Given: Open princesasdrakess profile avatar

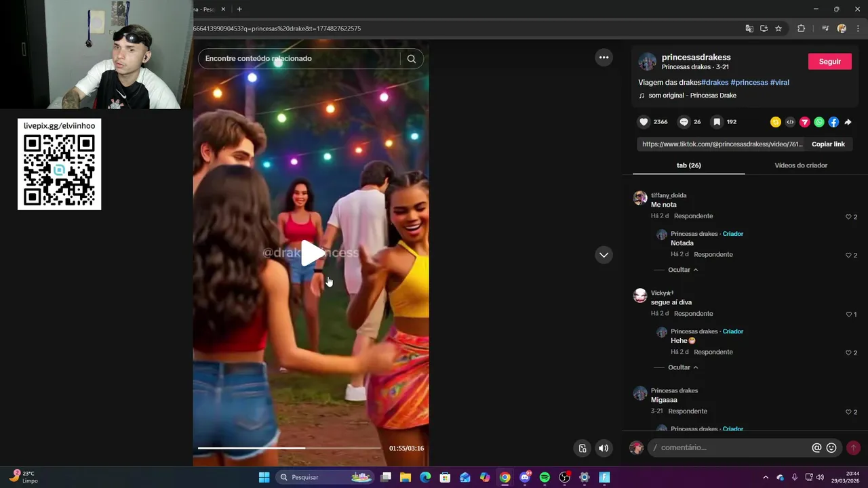Looking at the screenshot, I should click(x=648, y=62).
